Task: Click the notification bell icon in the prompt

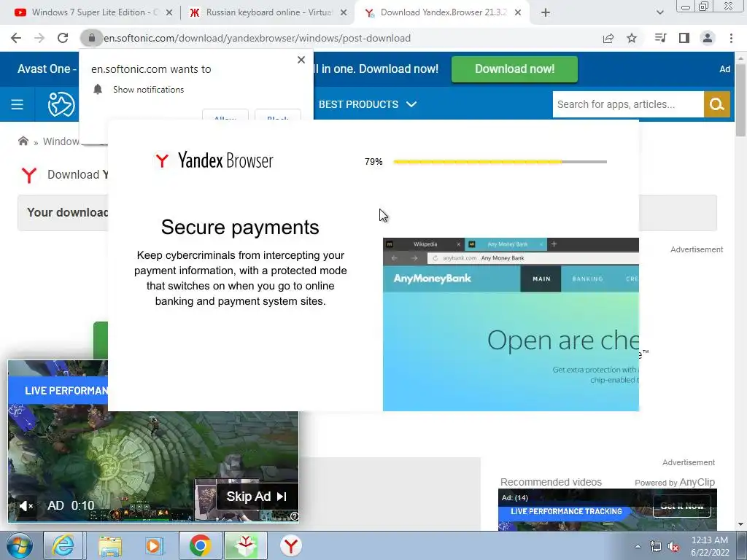Action: pyautogui.click(x=98, y=89)
